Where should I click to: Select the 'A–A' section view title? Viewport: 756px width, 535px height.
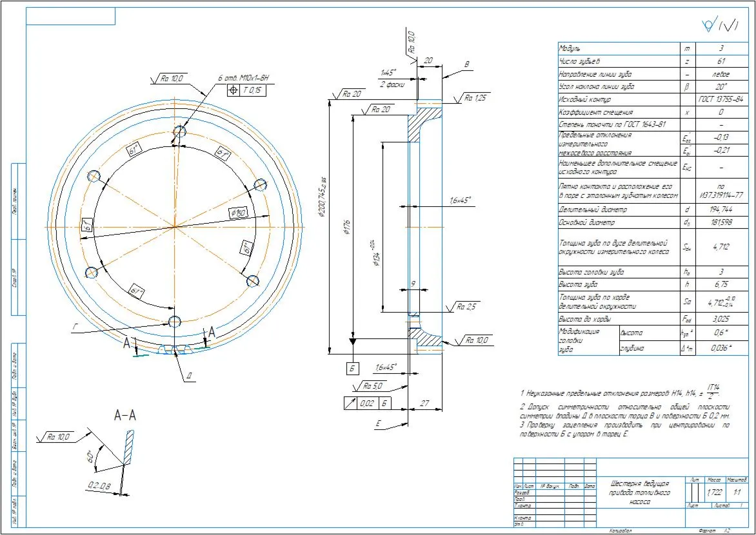tap(125, 416)
